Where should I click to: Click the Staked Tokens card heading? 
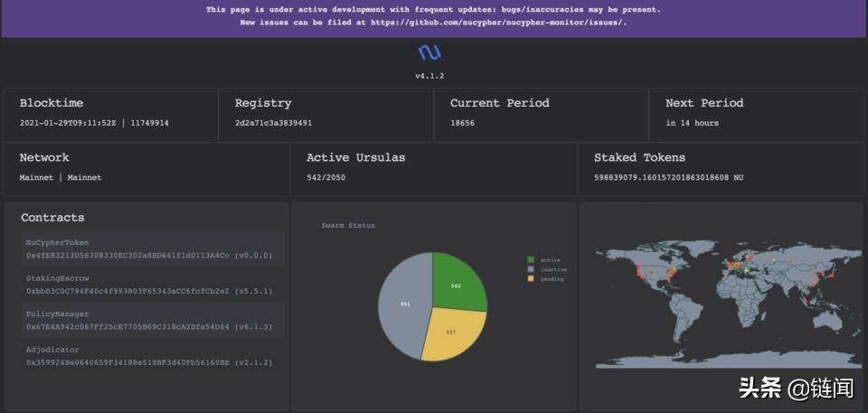point(639,158)
